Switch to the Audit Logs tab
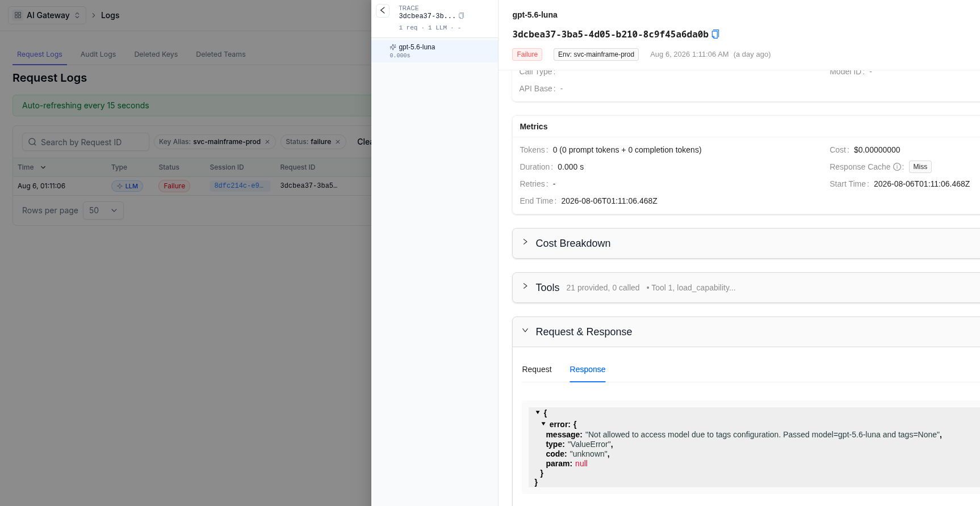The height and width of the screenshot is (506, 980). point(98,54)
